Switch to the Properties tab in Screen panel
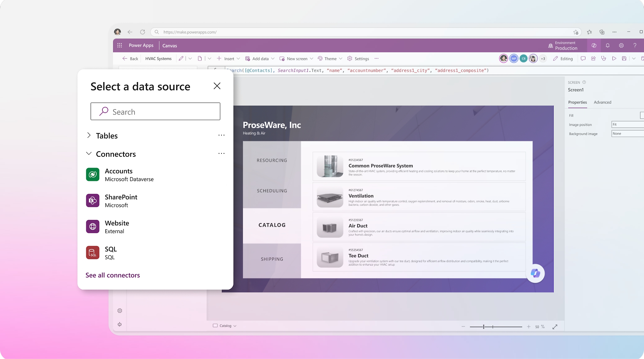 (x=578, y=102)
